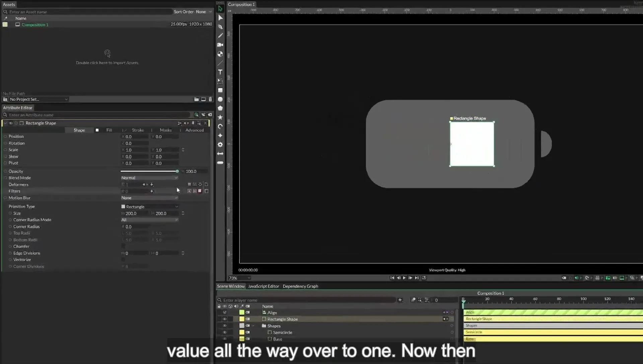Select the Polygon shape tool
This screenshot has height=364, width=643.
coord(220,108)
